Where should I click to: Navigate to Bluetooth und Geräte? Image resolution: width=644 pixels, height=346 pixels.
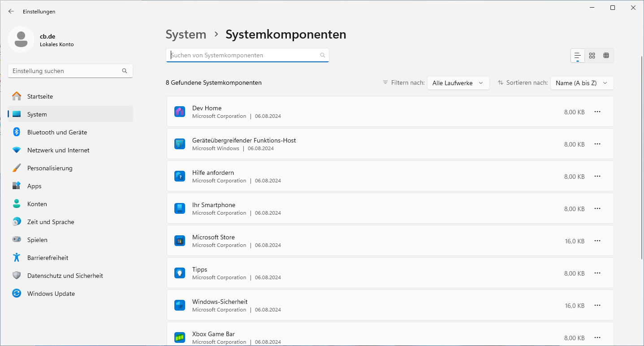[x=57, y=132]
